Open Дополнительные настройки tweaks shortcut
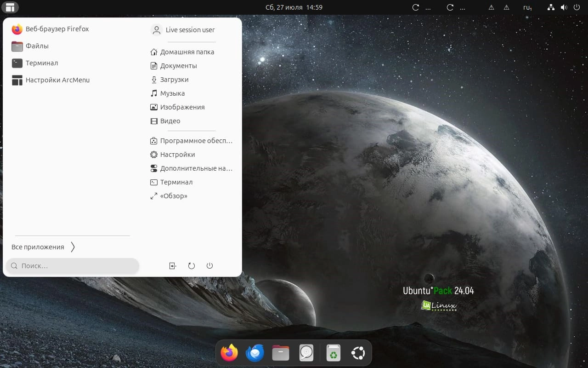Screen dimensions: 588x368 (192, 168)
